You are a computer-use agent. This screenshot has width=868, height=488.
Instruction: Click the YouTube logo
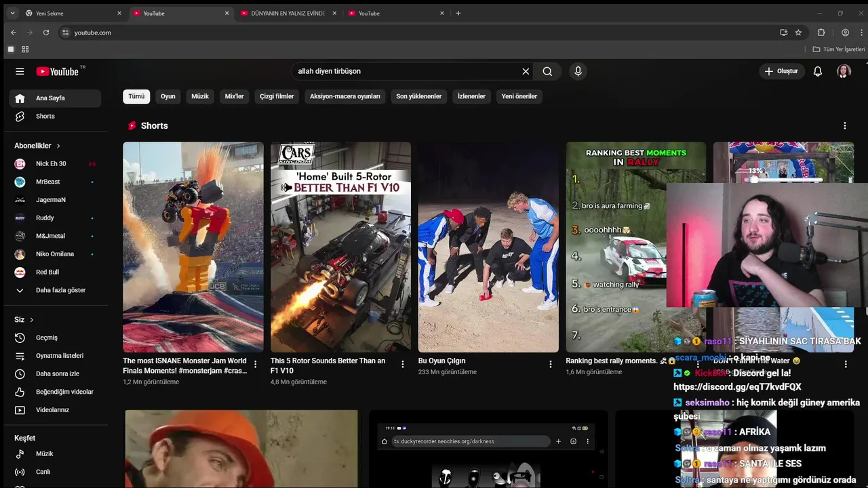point(58,71)
